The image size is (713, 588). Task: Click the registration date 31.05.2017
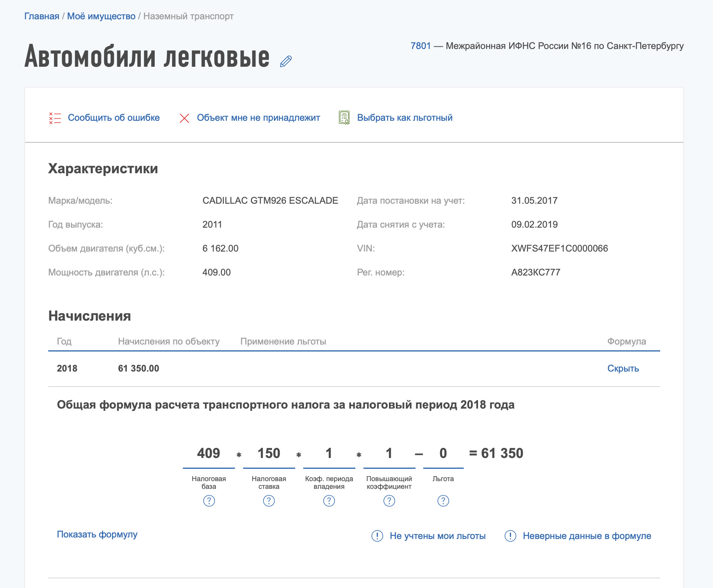click(534, 201)
